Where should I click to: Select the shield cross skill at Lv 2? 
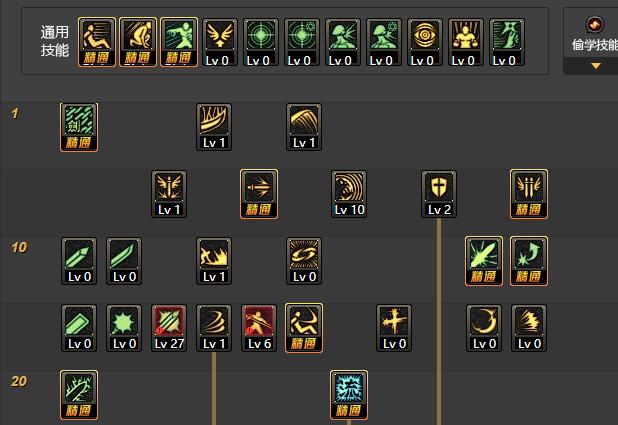click(439, 194)
